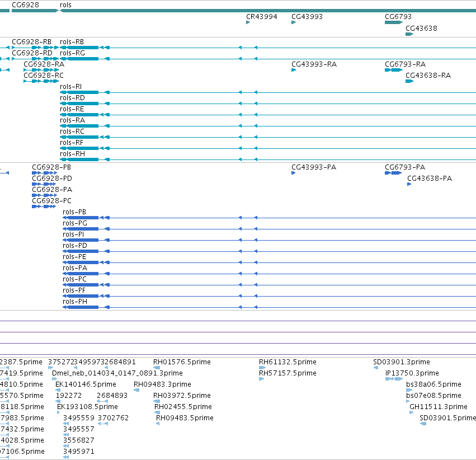Click the CG43638 gene label
This screenshot has height=460, width=476.
[421, 29]
